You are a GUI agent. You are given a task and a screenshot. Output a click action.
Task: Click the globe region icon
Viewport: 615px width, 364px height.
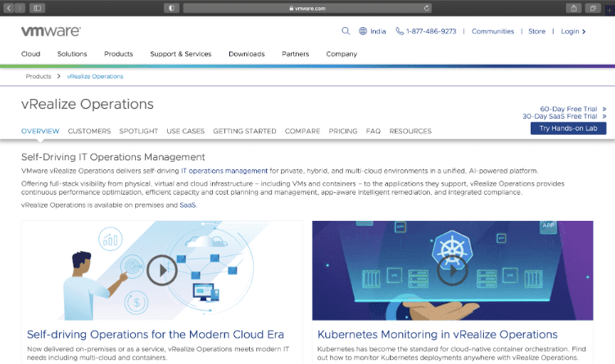click(x=363, y=31)
